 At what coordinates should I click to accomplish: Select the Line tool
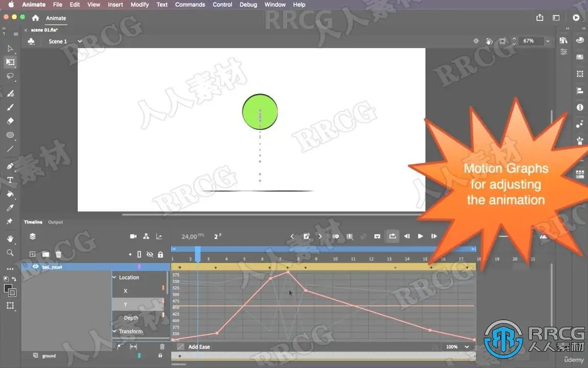click(10, 149)
